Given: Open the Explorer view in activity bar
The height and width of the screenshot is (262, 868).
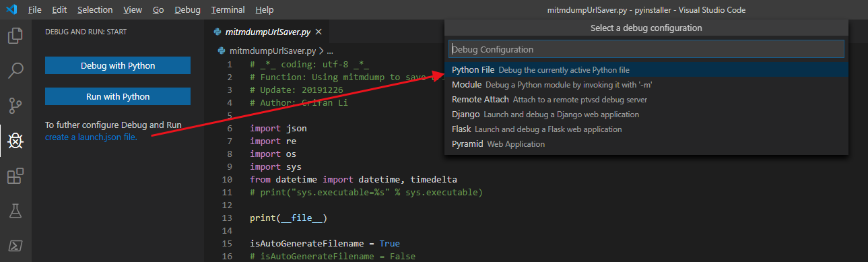Looking at the screenshot, I should click(x=15, y=35).
